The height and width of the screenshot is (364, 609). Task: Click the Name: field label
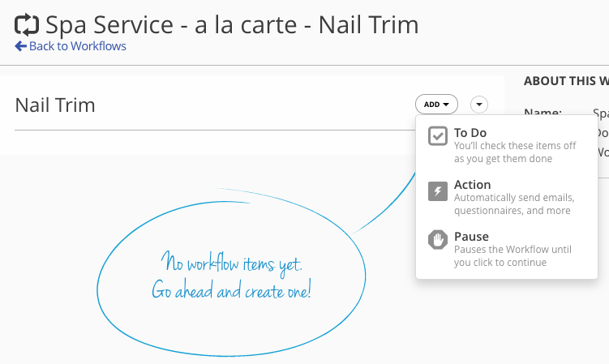click(542, 113)
